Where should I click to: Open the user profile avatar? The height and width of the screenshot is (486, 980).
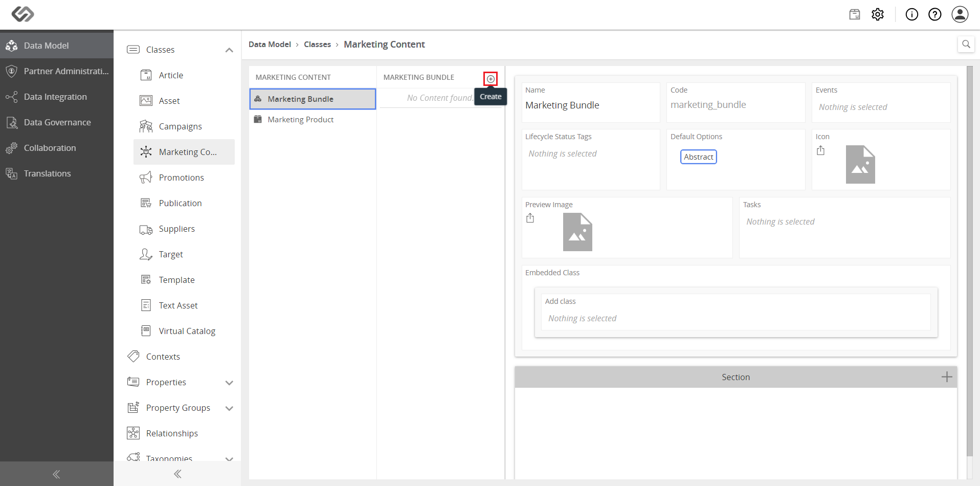960,14
